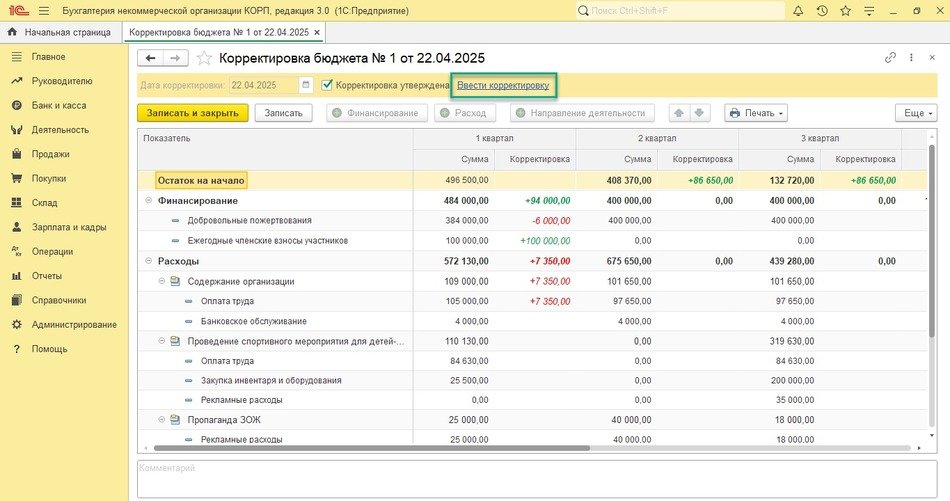Click the Комментарий input field

pos(535,477)
